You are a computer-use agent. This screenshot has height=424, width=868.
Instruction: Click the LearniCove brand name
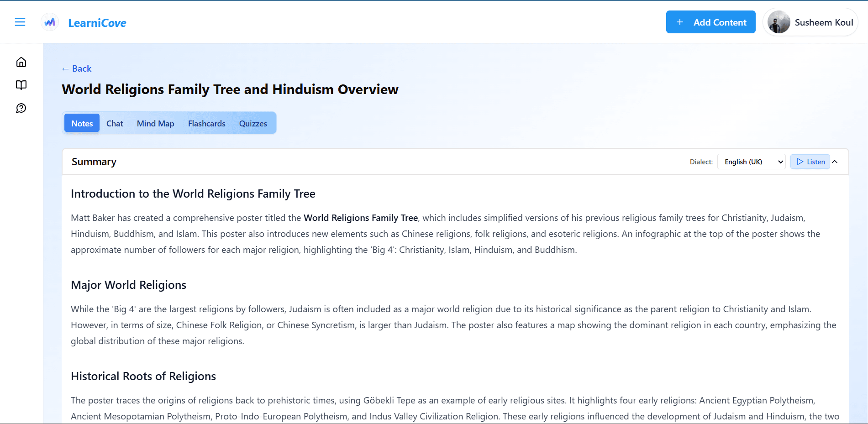[x=97, y=23]
